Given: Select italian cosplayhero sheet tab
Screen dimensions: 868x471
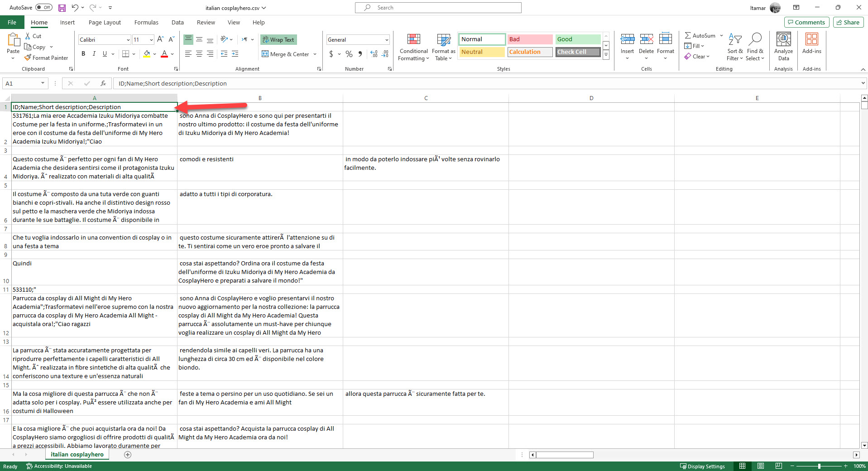Looking at the screenshot, I should pos(77,455).
